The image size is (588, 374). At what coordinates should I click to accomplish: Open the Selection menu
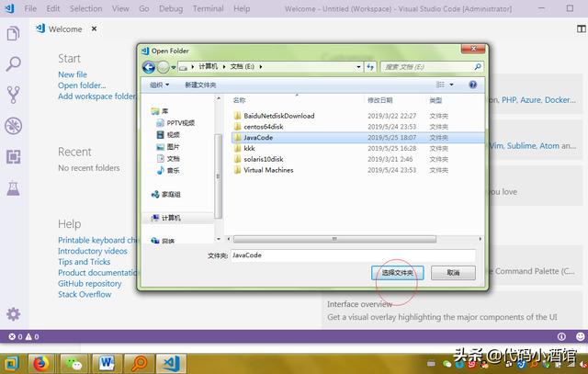pos(85,8)
